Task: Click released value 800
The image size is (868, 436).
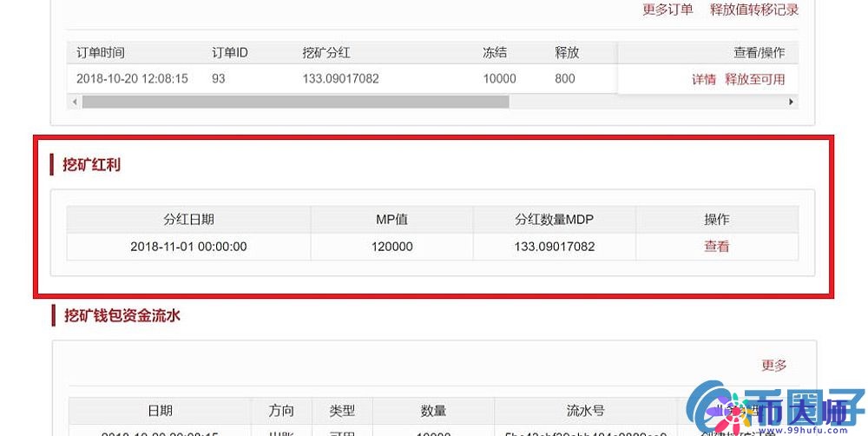Action: coord(565,79)
